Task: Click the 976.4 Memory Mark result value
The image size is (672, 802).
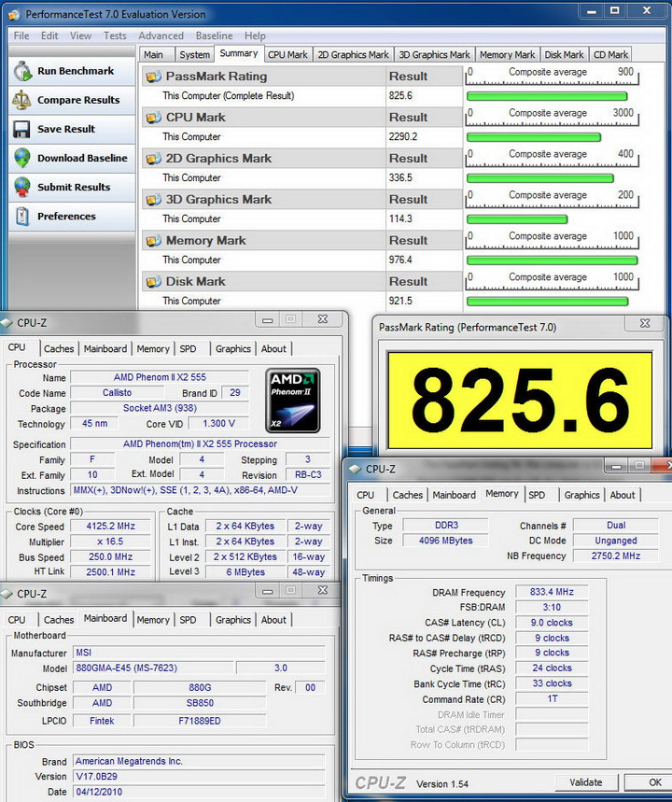Action: (400, 260)
